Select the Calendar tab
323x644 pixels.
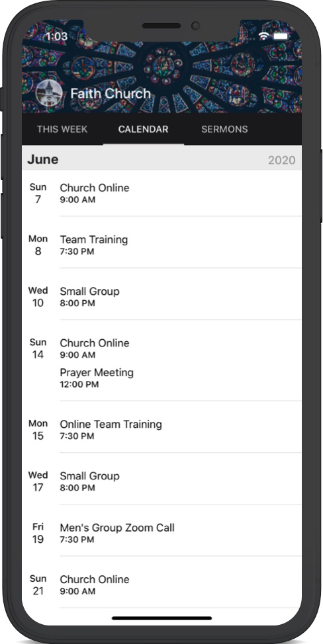click(144, 130)
